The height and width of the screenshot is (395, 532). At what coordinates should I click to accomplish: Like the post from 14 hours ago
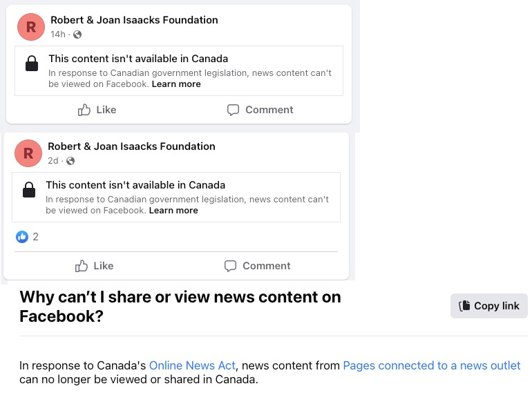coord(97,110)
